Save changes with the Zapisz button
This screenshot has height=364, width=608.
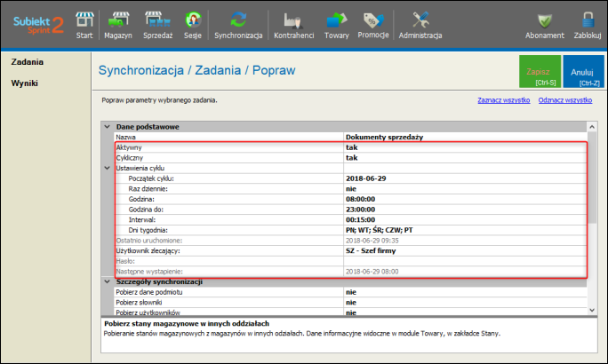540,71
